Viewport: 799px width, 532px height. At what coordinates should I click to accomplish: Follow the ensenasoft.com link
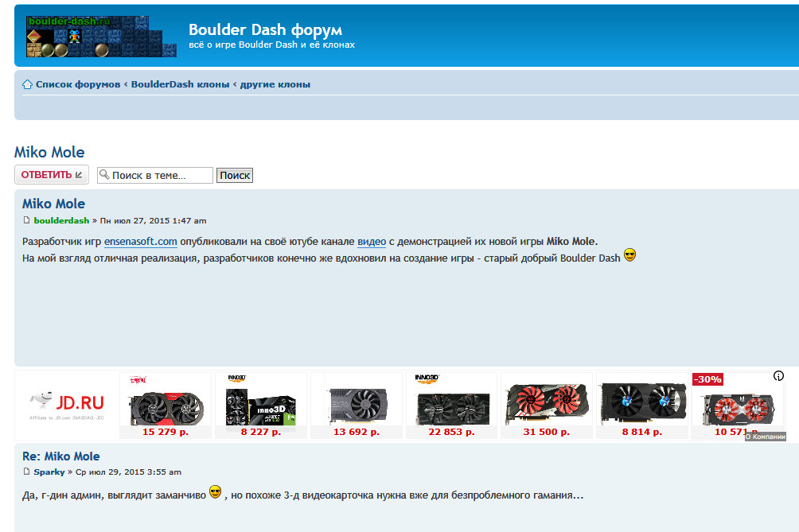coord(141,241)
